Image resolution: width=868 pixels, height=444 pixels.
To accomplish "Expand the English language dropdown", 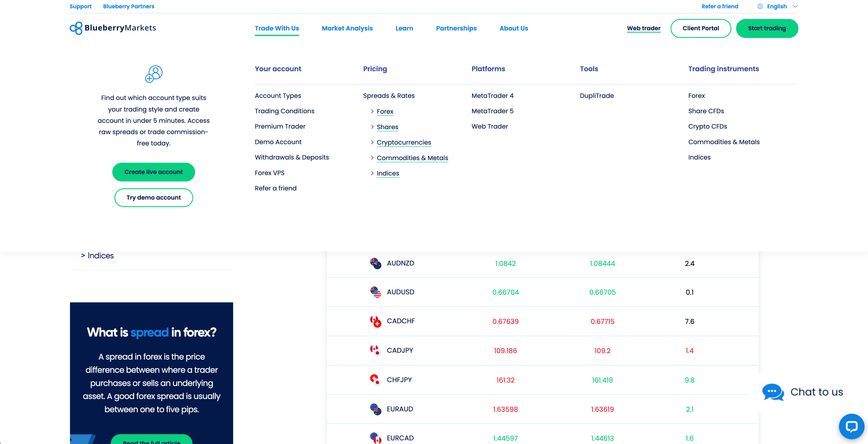I will pyautogui.click(x=795, y=6).
